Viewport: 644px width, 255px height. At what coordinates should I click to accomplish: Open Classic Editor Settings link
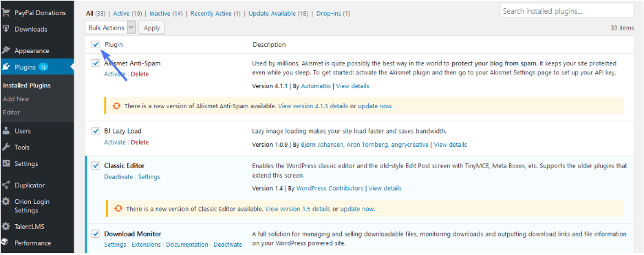[x=149, y=177]
